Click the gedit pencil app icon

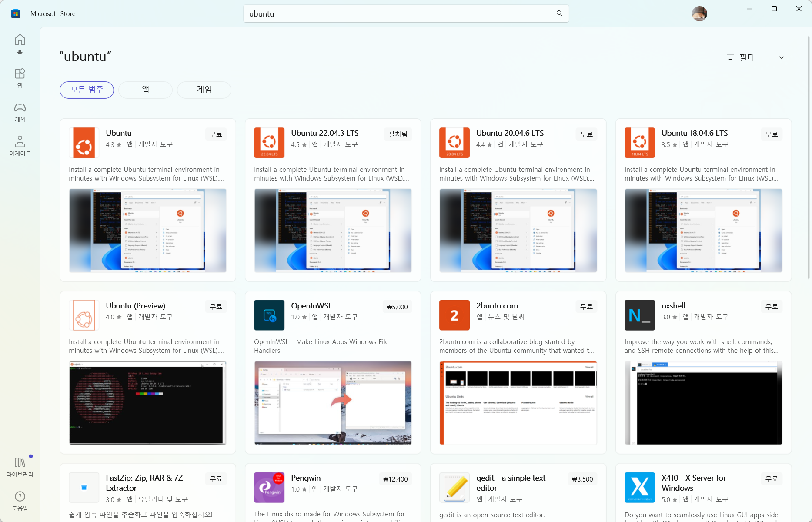pos(454,487)
